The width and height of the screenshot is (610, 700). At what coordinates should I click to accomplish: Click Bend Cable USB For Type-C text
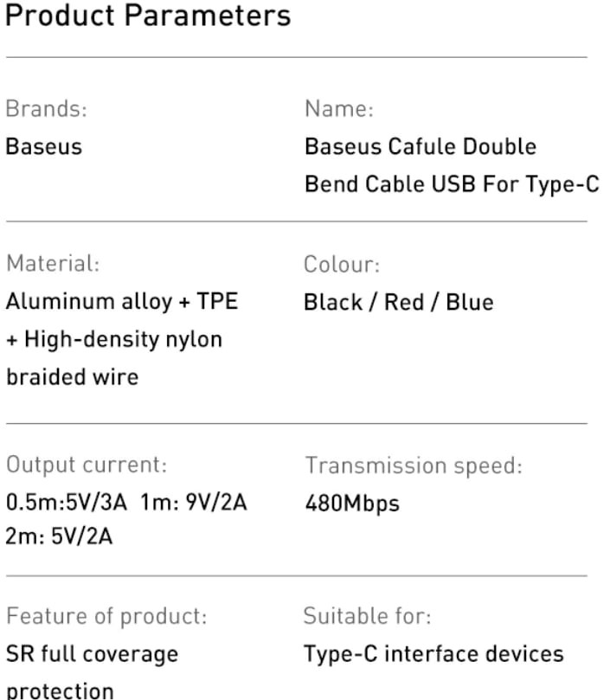click(452, 184)
